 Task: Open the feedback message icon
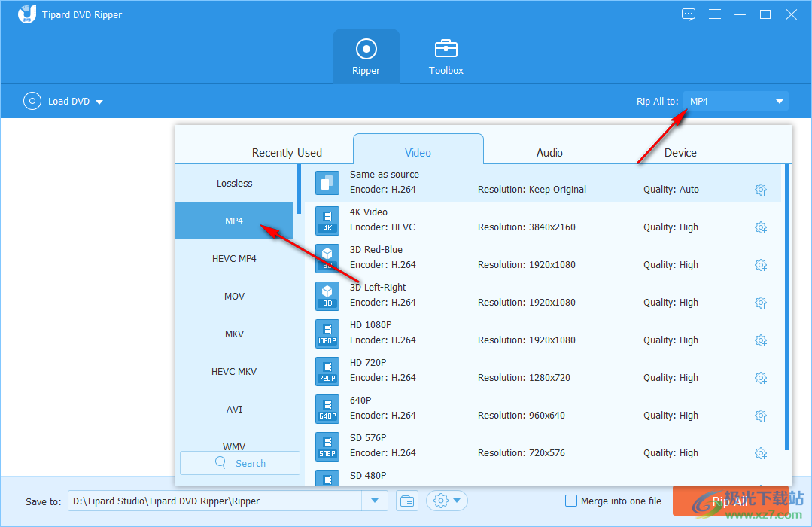688,14
